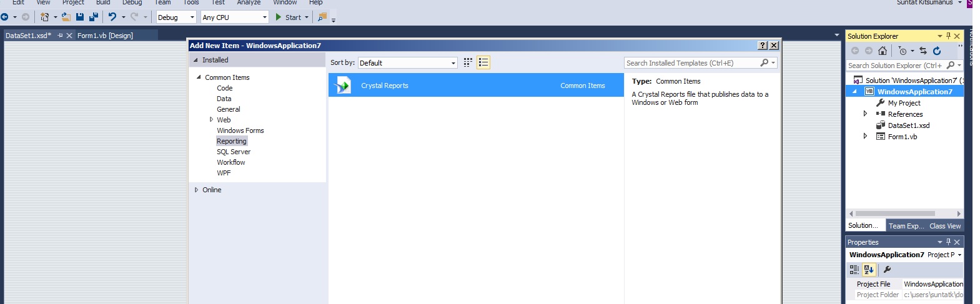Image resolution: width=980 pixels, height=304 pixels.
Task: Switch to the Class View tab
Action: [x=945, y=226]
